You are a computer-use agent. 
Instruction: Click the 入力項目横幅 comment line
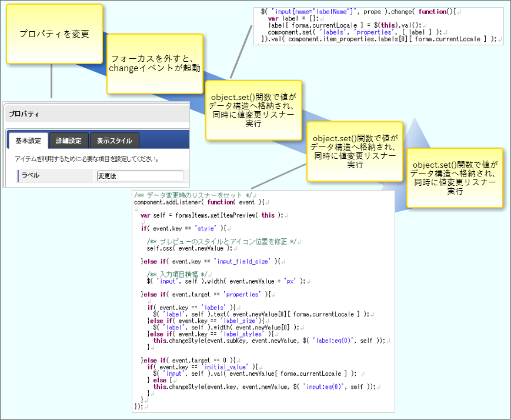click(176, 274)
